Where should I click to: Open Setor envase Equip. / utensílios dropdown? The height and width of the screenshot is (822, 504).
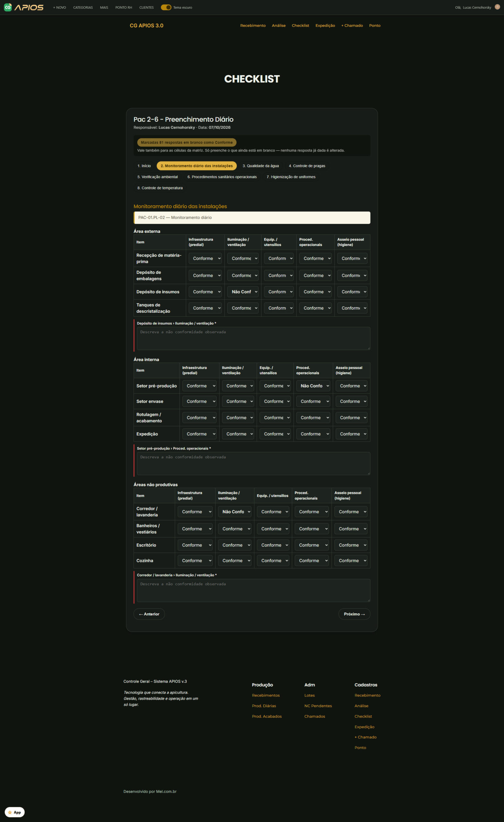tap(275, 401)
